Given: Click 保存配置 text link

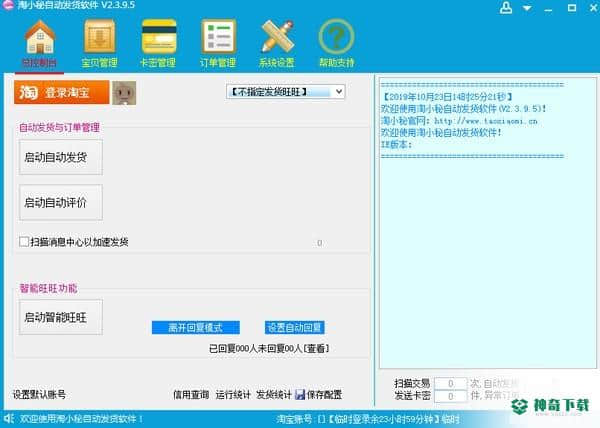Looking at the screenshot, I should (x=324, y=394).
